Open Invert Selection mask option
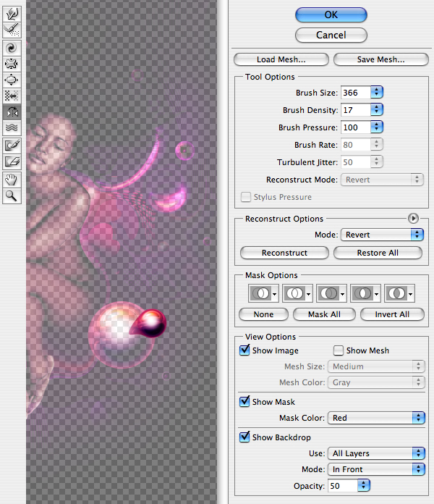Screen dimensions: 434x504 point(400,293)
